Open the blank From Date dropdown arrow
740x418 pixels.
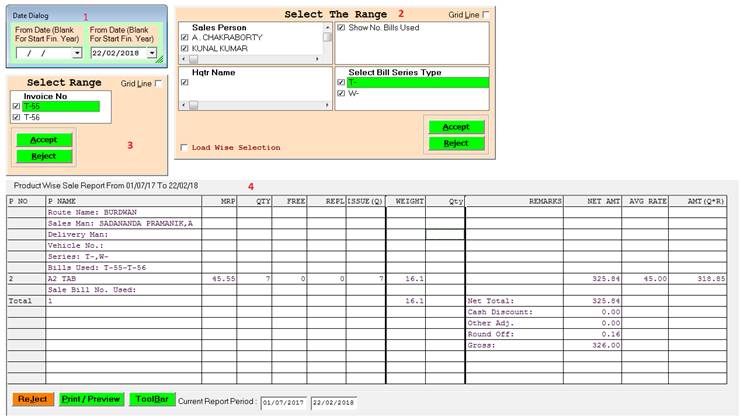point(77,52)
